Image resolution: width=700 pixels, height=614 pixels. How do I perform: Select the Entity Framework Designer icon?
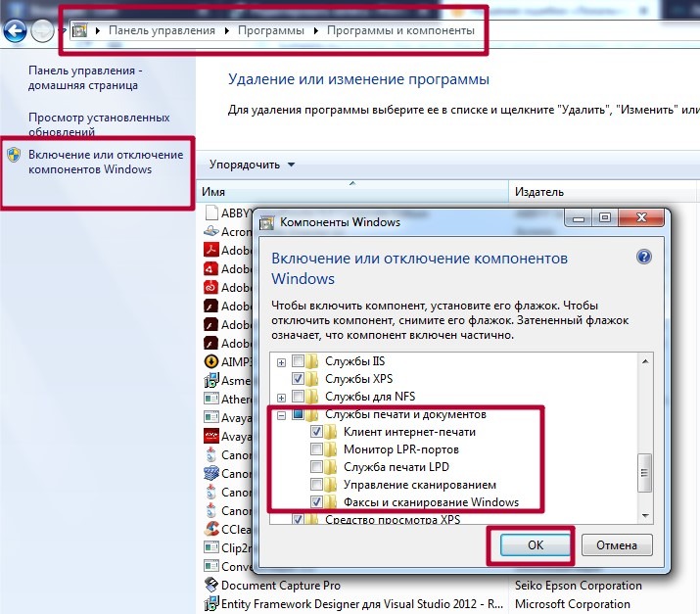coord(211,603)
